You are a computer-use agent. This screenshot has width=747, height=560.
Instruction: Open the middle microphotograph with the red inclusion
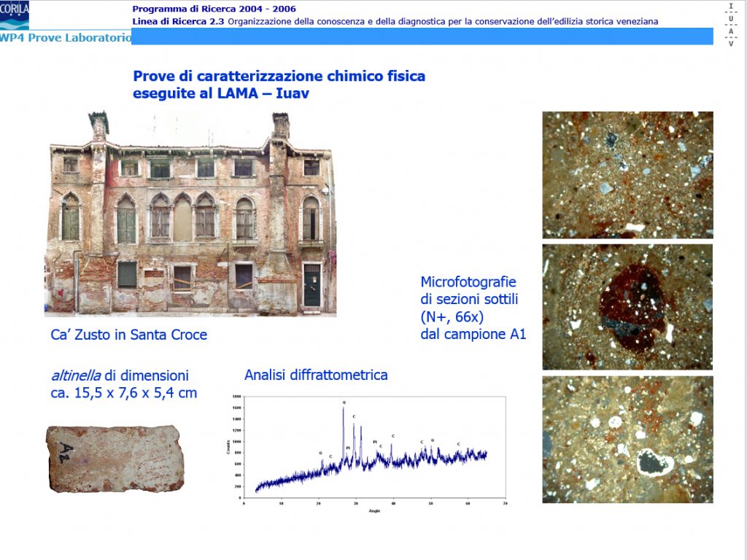627,307
